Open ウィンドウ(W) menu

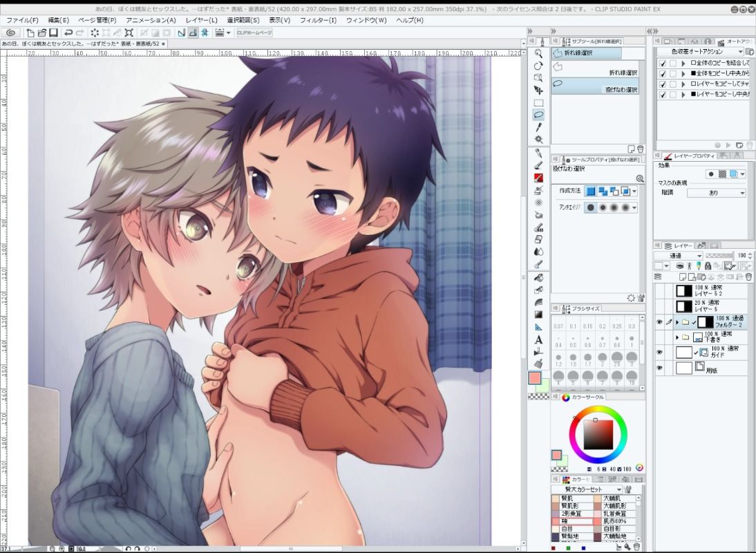366,20
